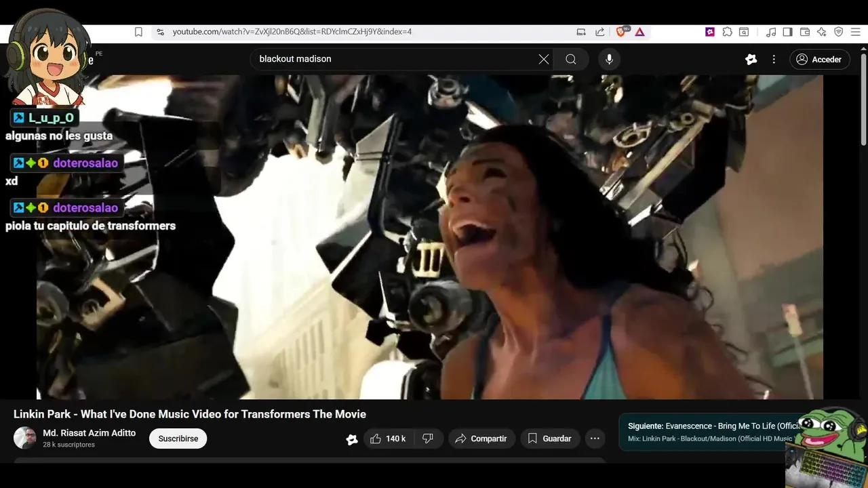Image resolution: width=868 pixels, height=488 pixels.
Task: Open more actions three-dot button
Action: tap(595, 439)
